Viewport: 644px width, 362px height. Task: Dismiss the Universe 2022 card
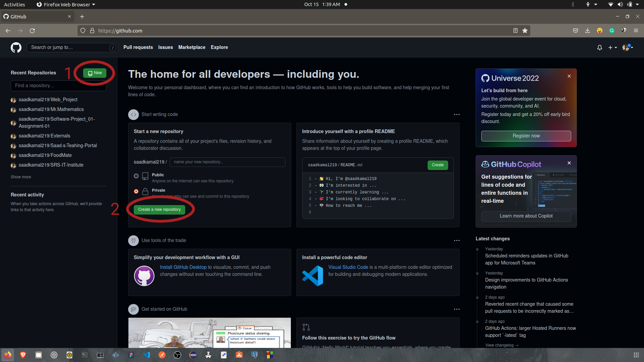tap(569, 76)
